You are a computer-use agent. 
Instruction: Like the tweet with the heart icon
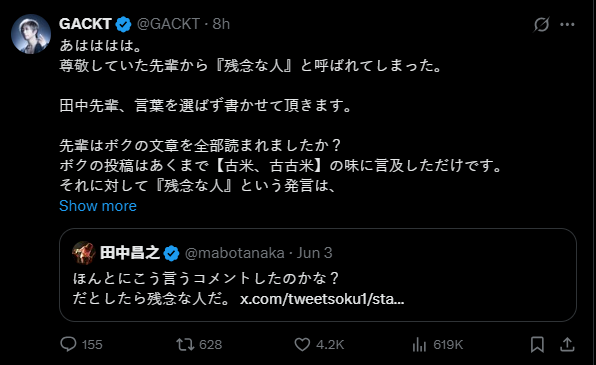pos(302,344)
